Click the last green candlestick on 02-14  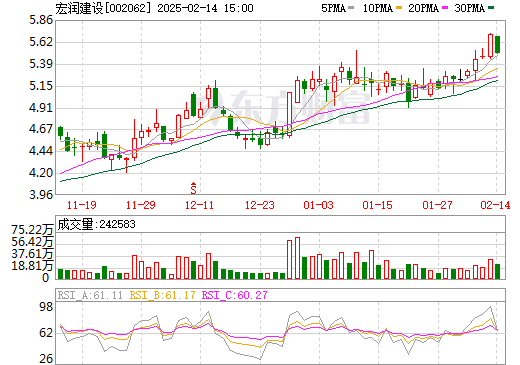pyautogui.click(x=498, y=45)
